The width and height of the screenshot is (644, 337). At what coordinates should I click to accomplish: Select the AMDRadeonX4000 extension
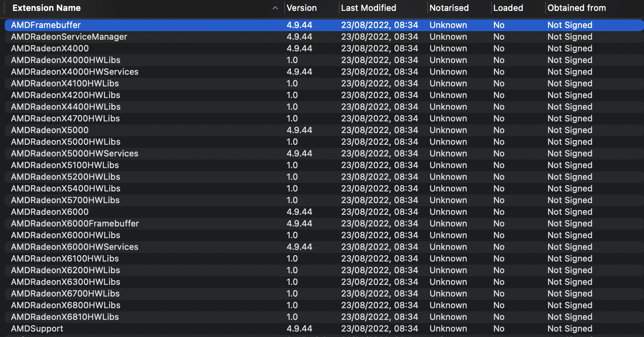coord(324,48)
